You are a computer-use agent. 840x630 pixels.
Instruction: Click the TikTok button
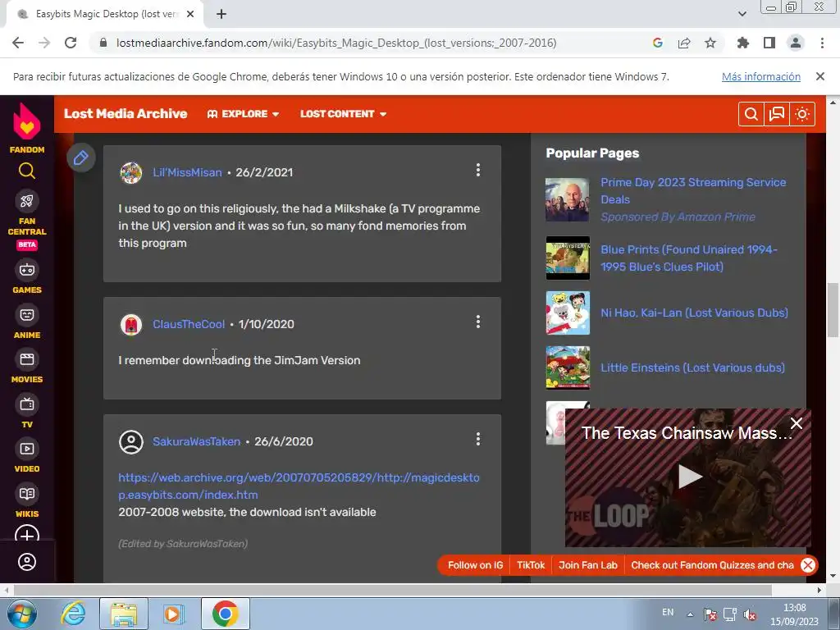click(531, 565)
